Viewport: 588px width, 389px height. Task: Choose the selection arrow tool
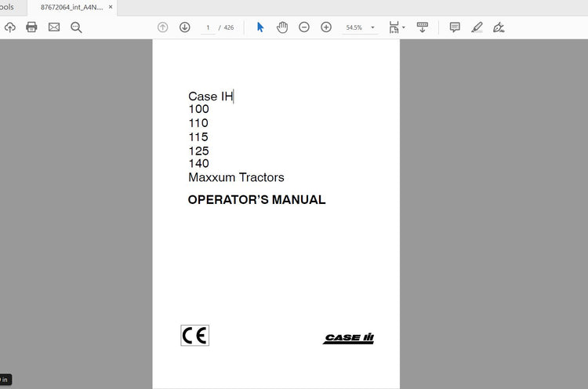point(260,27)
